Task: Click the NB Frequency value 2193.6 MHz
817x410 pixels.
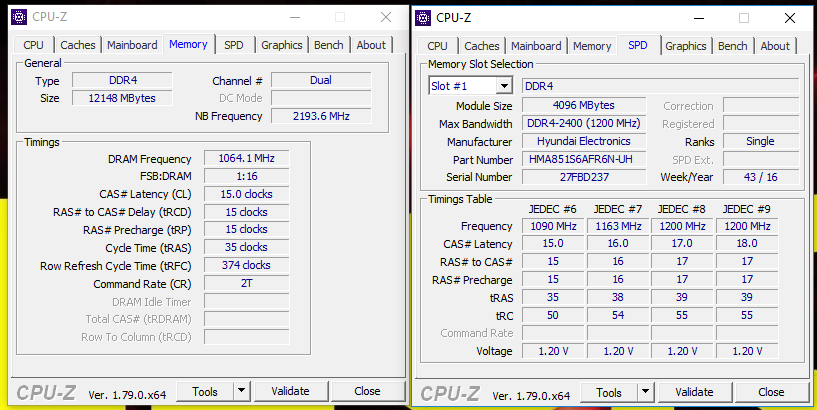Action: coord(321,116)
